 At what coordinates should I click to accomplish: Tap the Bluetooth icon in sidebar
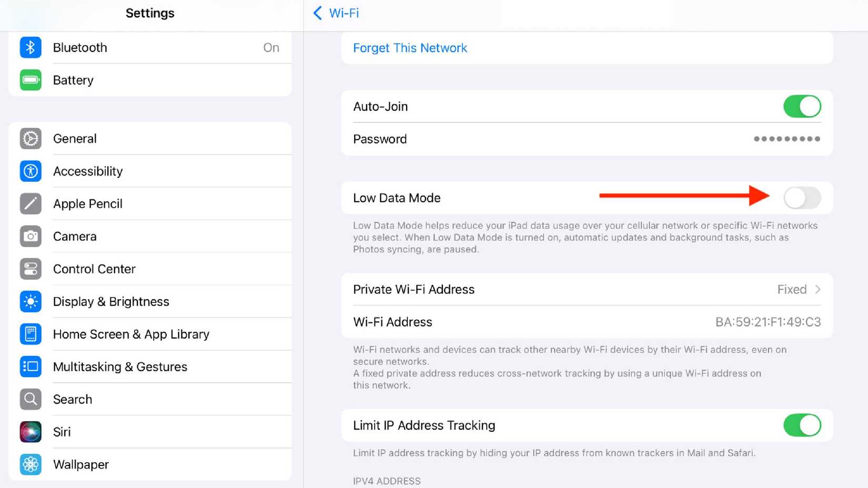tap(31, 47)
